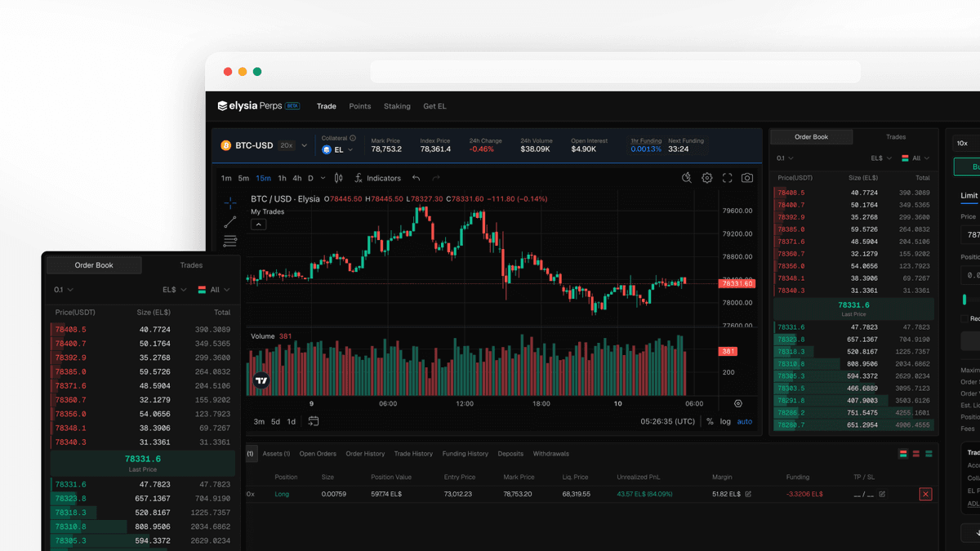This screenshot has width=980, height=551.
Task: Switch to Trades tab in main order book
Action: pyautogui.click(x=896, y=137)
